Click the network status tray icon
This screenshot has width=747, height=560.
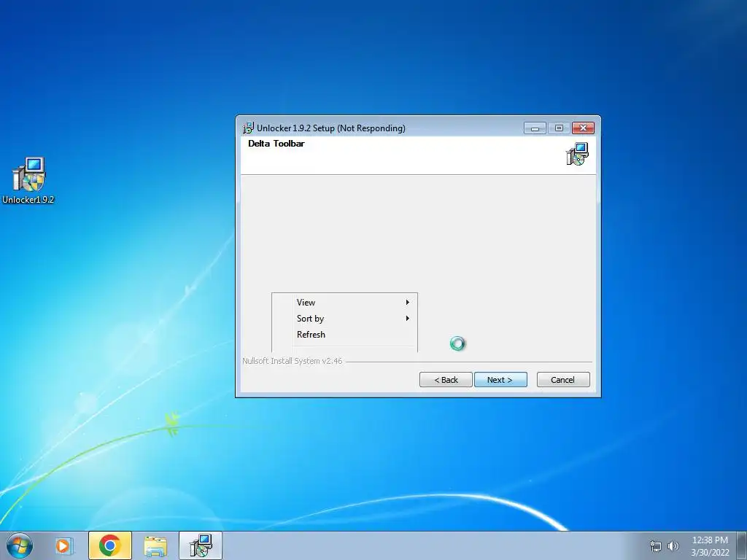pos(656,546)
